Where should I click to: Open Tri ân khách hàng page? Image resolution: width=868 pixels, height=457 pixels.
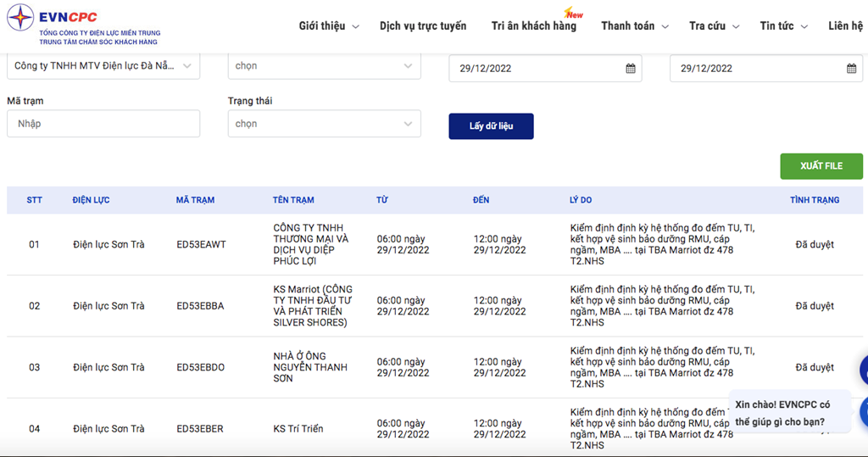pyautogui.click(x=534, y=26)
